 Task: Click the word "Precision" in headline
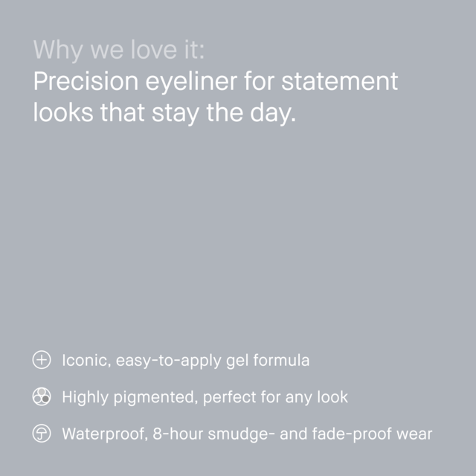(x=86, y=81)
